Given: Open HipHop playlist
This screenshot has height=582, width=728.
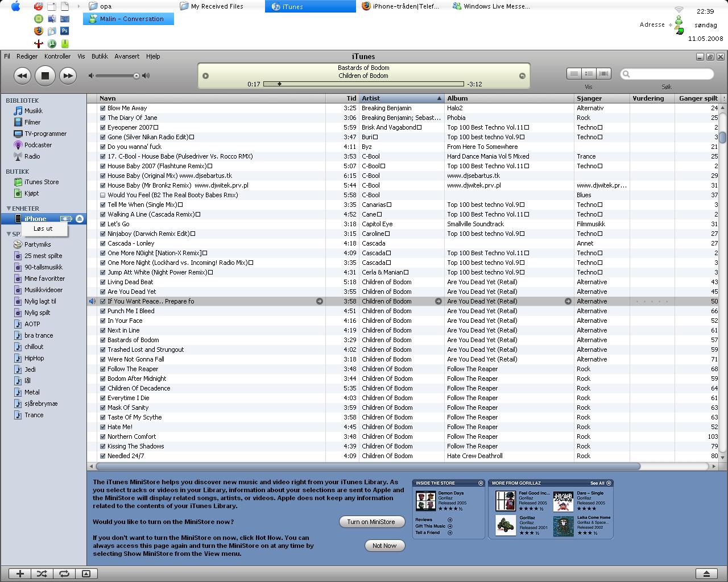Looking at the screenshot, I should pos(34,358).
